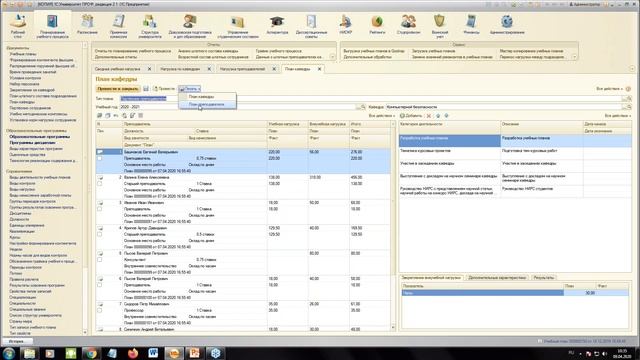Open the Финансы section
Image resolution: width=640 pixels, height=360 pixels.
pyautogui.click(x=471, y=24)
